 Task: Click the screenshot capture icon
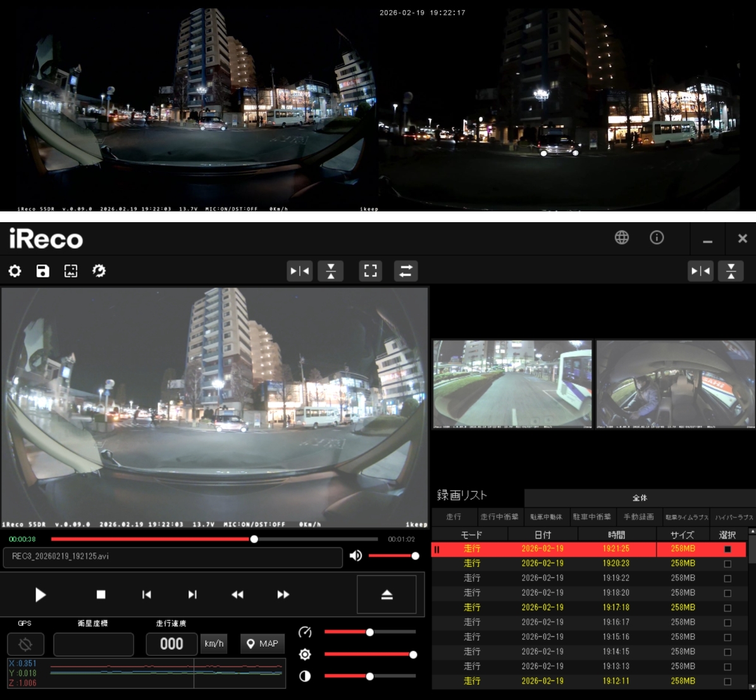pos(71,272)
